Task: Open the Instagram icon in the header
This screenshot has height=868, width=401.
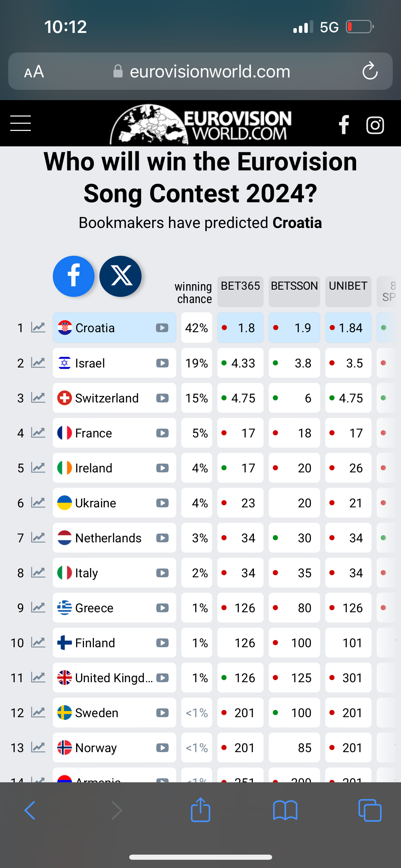Action: click(x=375, y=125)
